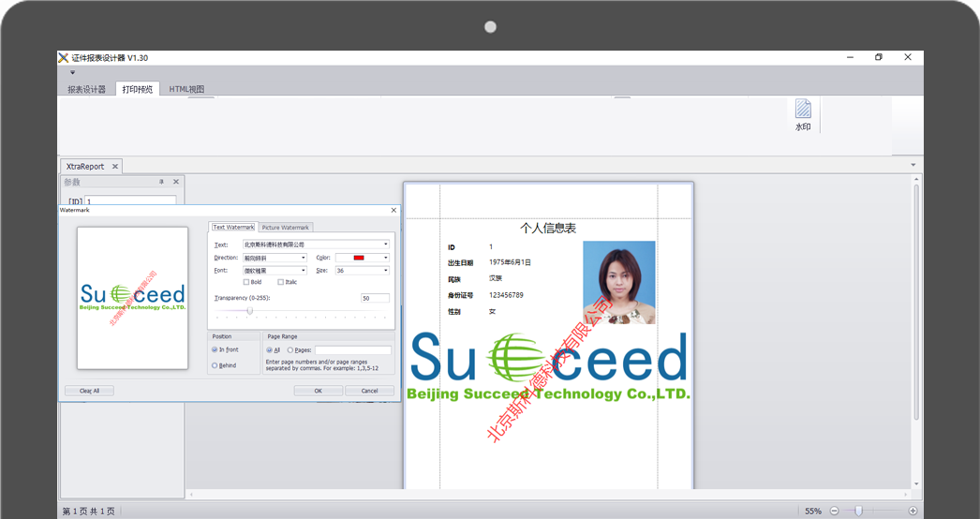Confirm watermark with OK button
This screenshot has width=980, height=519.
(319, 391)
